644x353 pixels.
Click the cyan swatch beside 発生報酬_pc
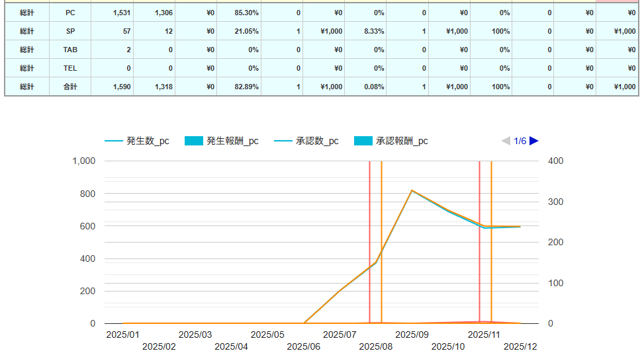point(194,141)
